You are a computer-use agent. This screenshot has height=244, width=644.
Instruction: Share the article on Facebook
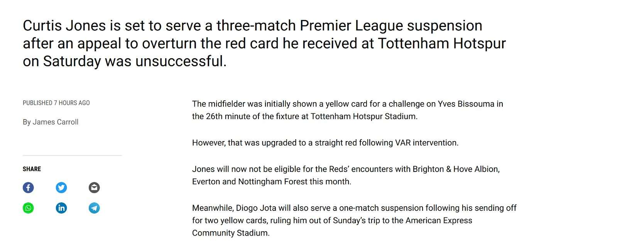pos(28,188)
